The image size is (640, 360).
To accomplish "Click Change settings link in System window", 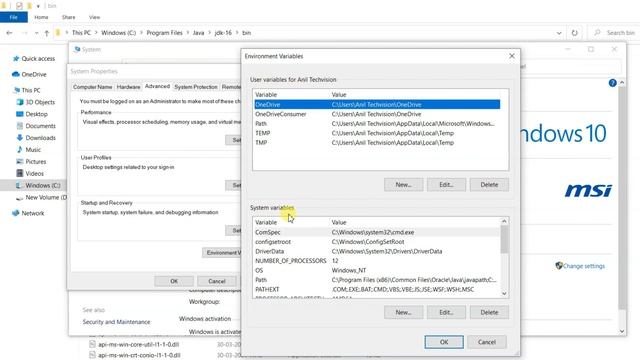I will point(584,266).
